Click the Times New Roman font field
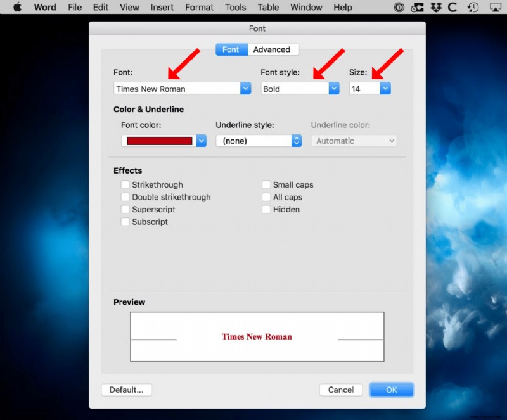 click(x=177, y=88)
